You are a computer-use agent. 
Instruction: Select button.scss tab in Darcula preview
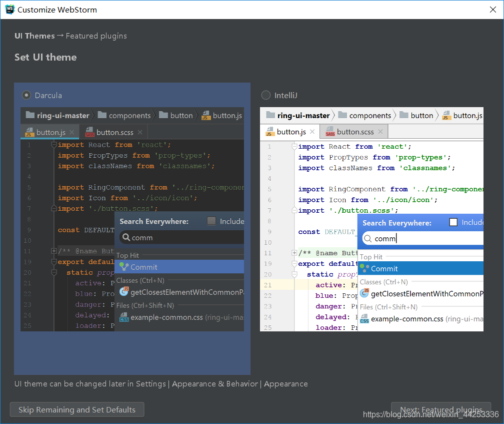point(114,132)
